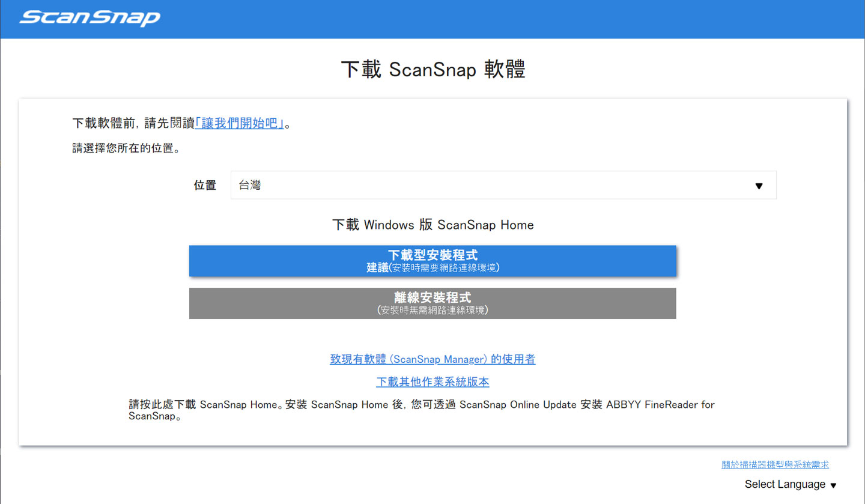
Task: Open the scanner model and system requirements page
Action: click(x=775, y=464)
